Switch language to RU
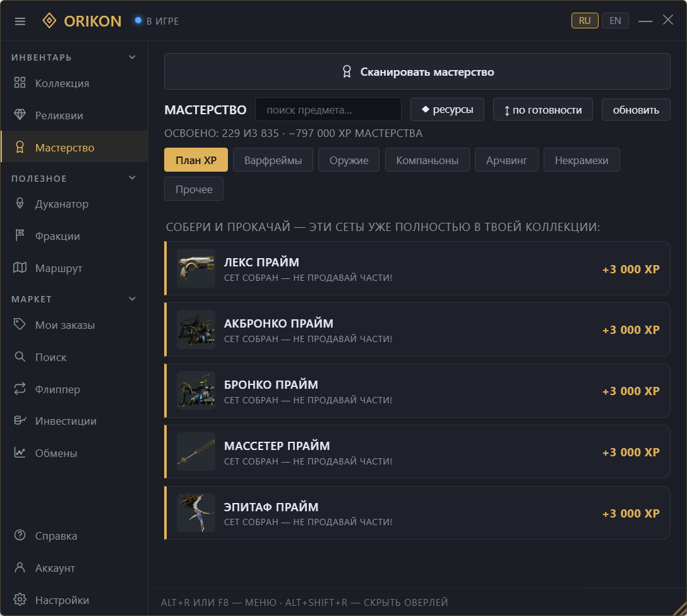The image size is (687, 616). (x=585, y=21)
